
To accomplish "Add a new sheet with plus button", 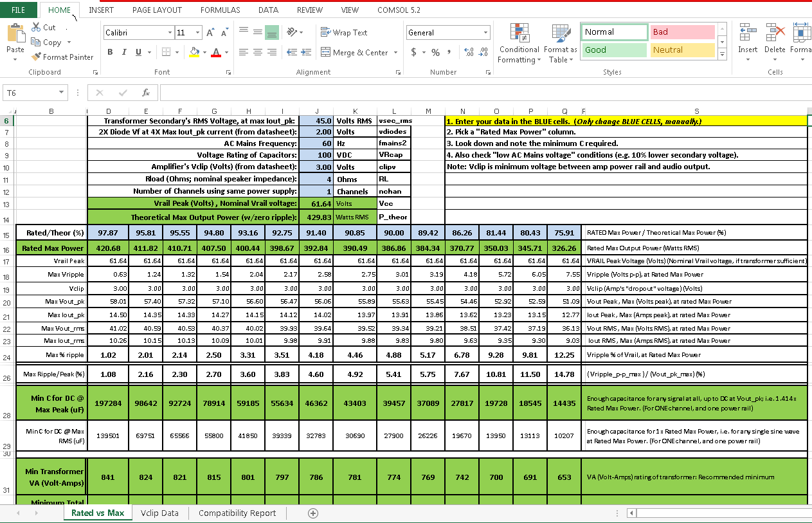I will coord(313,513).
